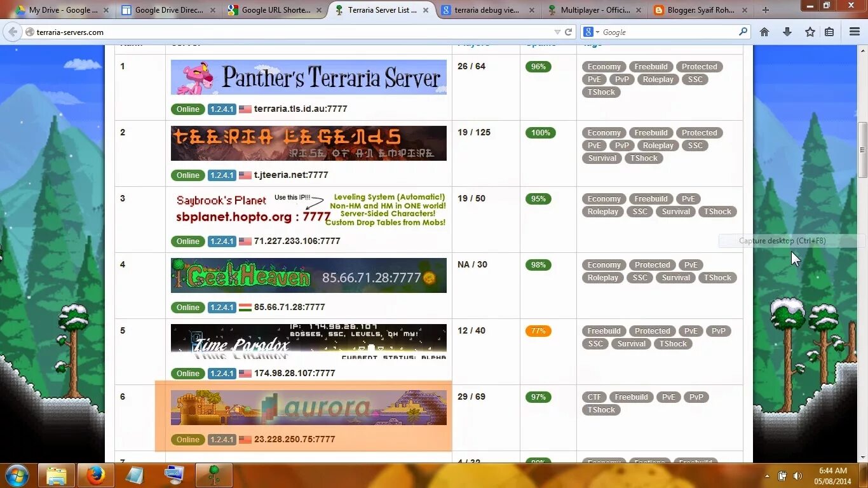Viewport: 868px width, 488px height.
Task: Click the page vertical scrollbar thumb
Action: click(x=862, y=150)
